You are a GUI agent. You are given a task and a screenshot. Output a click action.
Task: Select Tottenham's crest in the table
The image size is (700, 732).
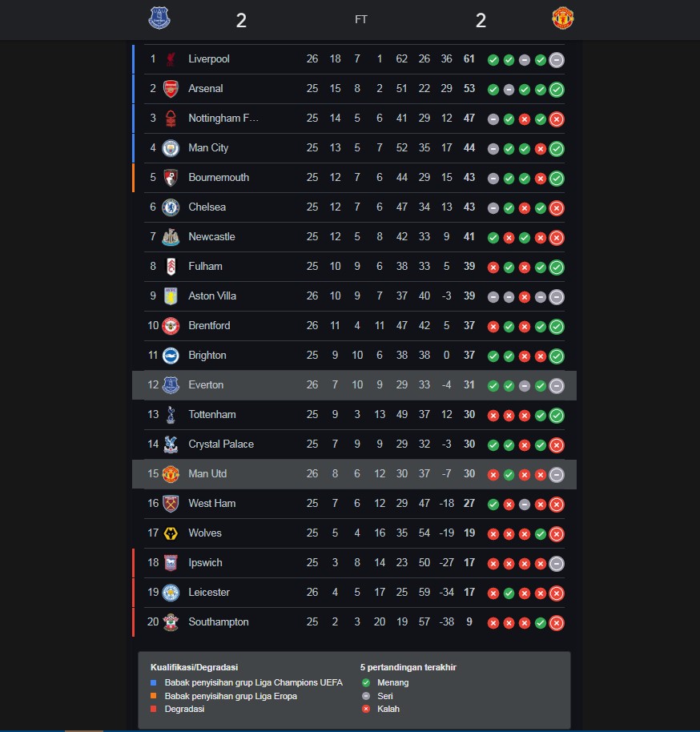[171, 415]
